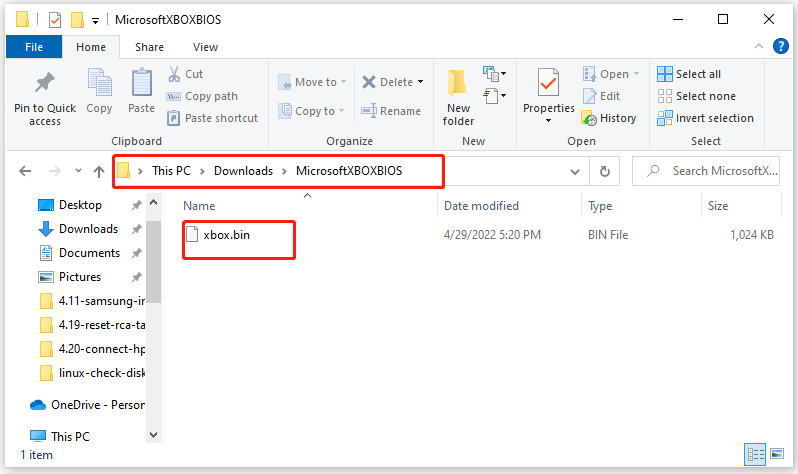
Task: Switch to the View ribbon tab
Action: [x=205, y=47]
